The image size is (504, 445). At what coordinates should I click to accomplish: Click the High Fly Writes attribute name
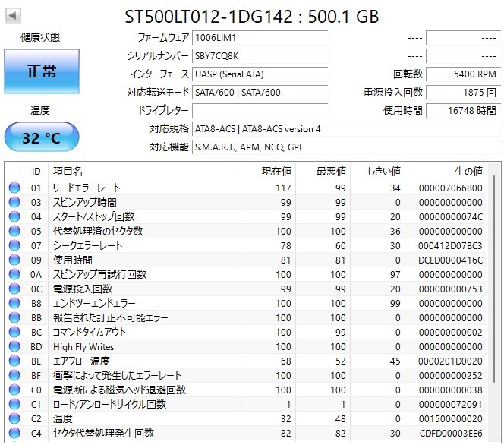83,347
